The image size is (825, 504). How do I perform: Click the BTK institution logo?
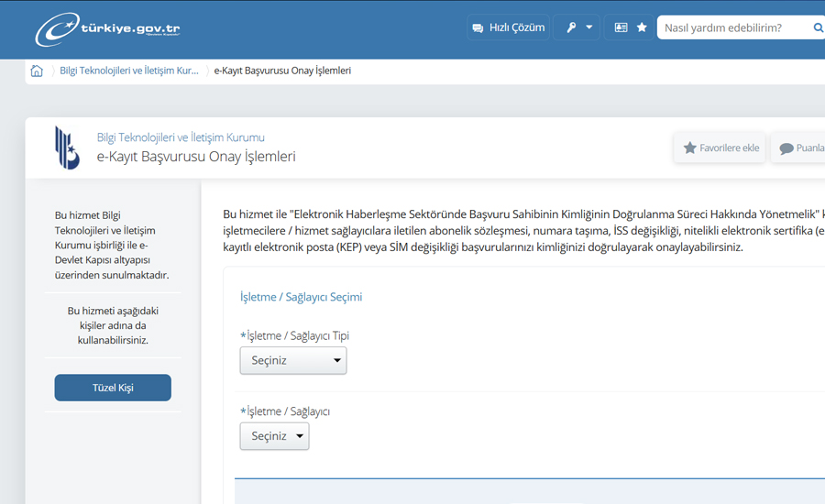pyautogui.click(x=67, y=148)
